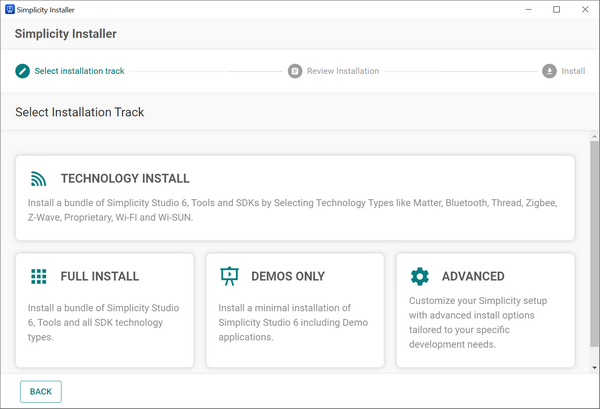This screenshot has height=409, width=600.
Task: Click the Select installation track step label
Action: tap(80, 71)
